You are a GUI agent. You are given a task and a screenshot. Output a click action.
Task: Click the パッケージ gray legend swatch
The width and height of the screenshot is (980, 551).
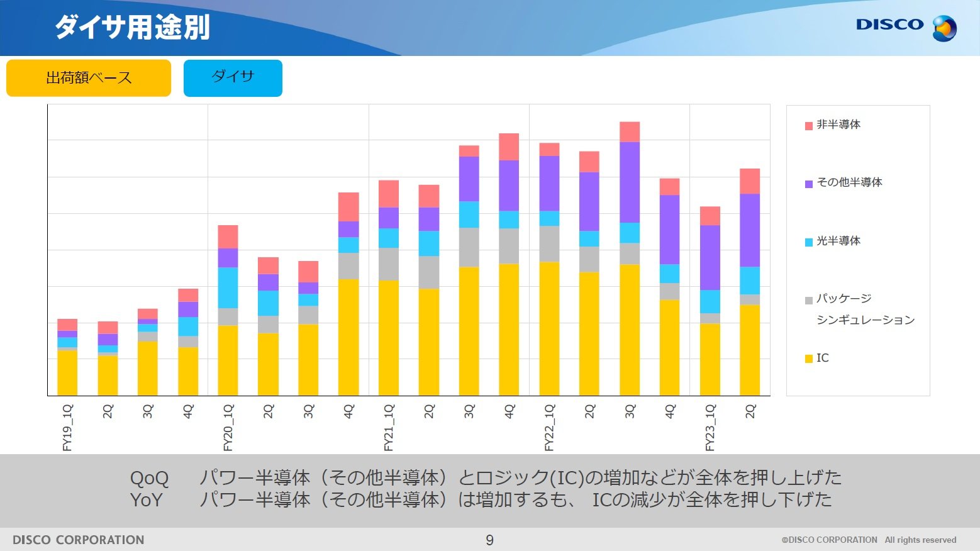click(x=809, y=300)
